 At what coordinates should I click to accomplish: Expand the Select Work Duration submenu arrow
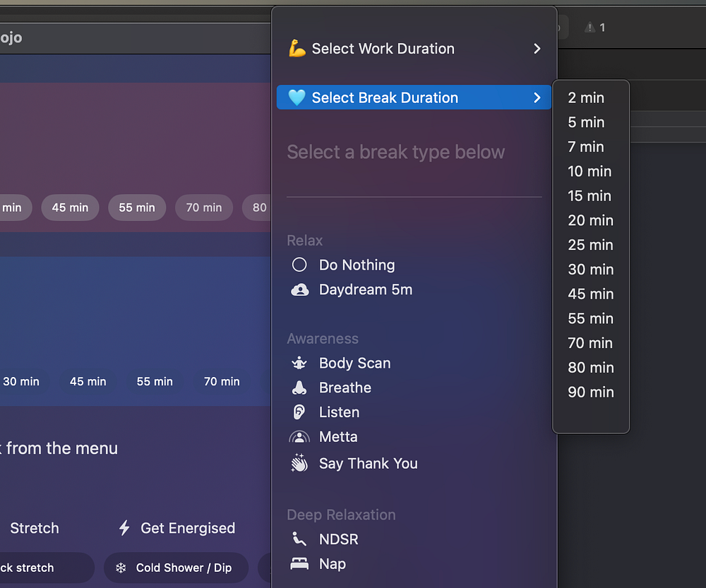(x=537, y=49)
